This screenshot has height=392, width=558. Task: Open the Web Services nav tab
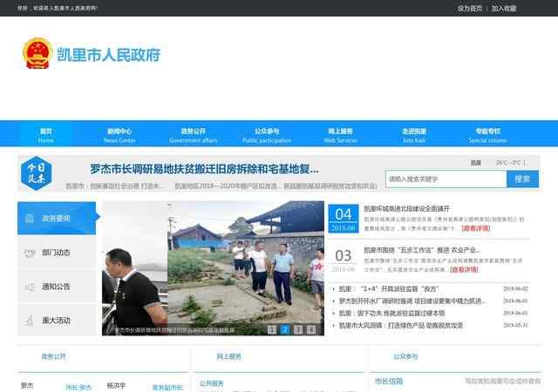pyautogui.click(x=341, y=135)
